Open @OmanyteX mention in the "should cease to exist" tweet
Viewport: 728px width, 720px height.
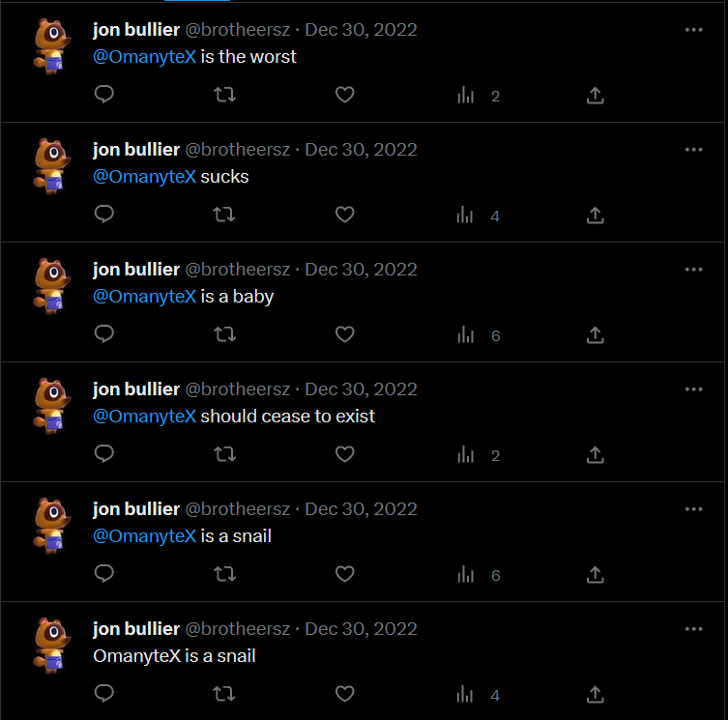[144, 417]
